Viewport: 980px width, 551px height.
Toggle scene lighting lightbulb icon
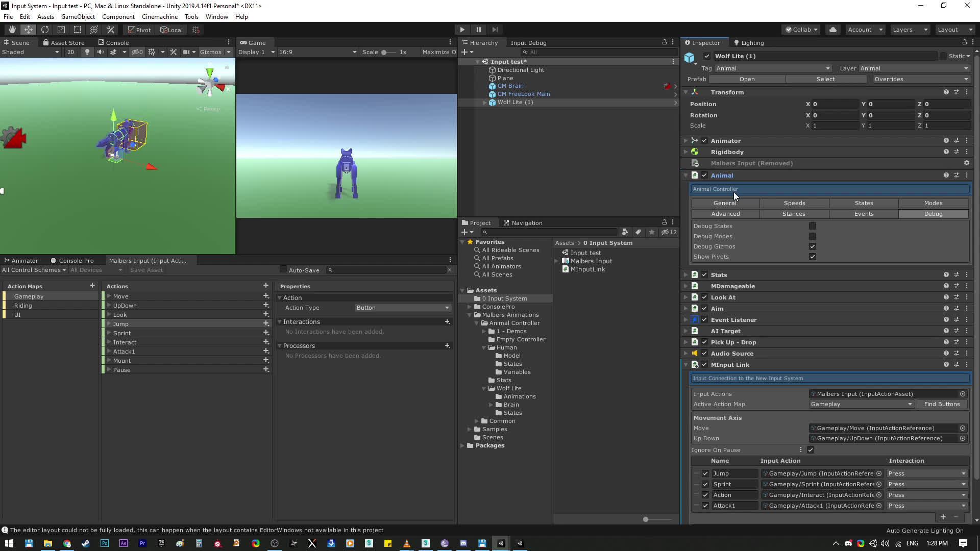(x=87, y=52)
